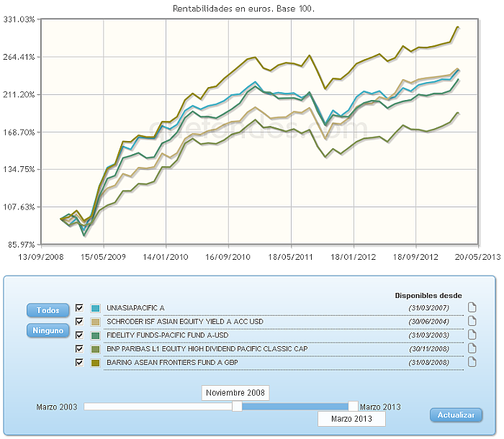
Task: Uncheck the UNIASIAPACIFIC A checkbox
Action: [x=79, y=308]
